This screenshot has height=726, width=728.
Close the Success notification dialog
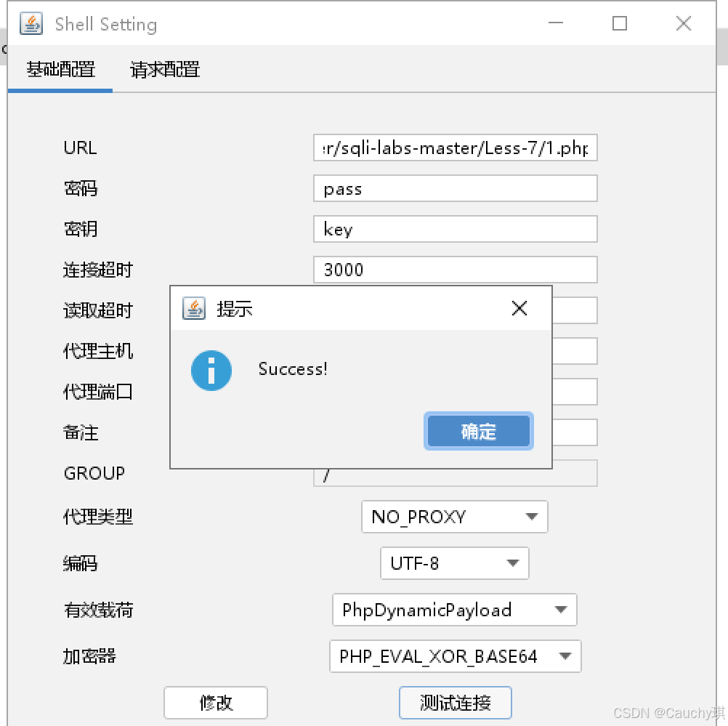[519, 307]
